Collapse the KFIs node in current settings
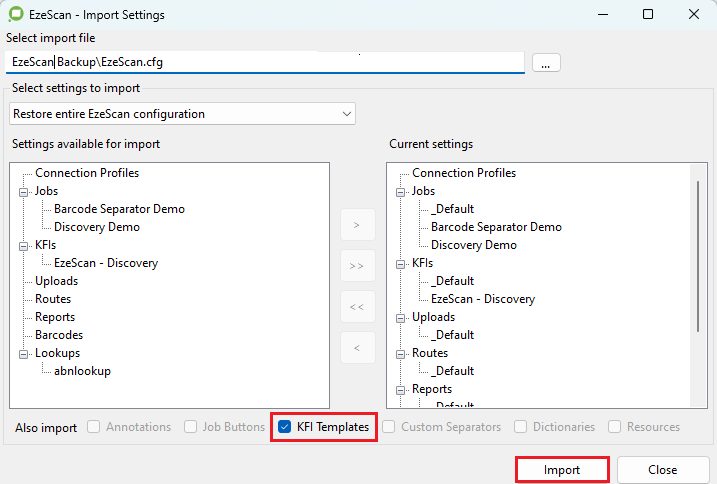The image size is (717, 484). click(399, 263)
